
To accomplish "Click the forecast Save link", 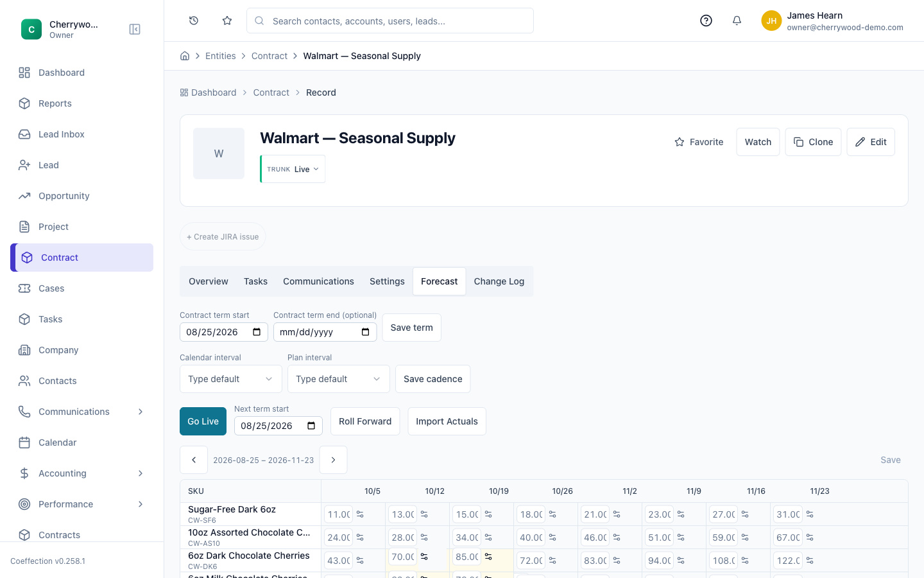I will pos(891,460).
